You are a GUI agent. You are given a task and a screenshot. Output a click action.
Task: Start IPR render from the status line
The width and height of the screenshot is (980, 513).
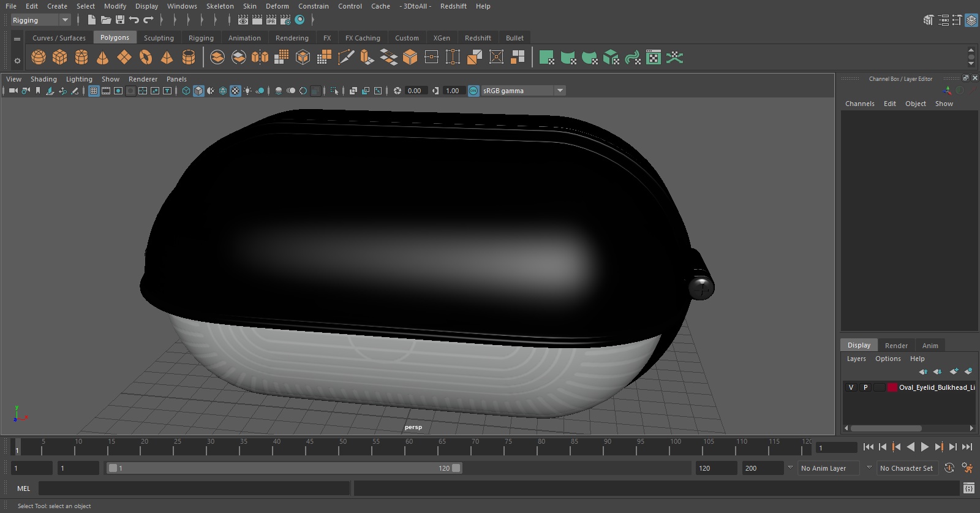point(271,20)
